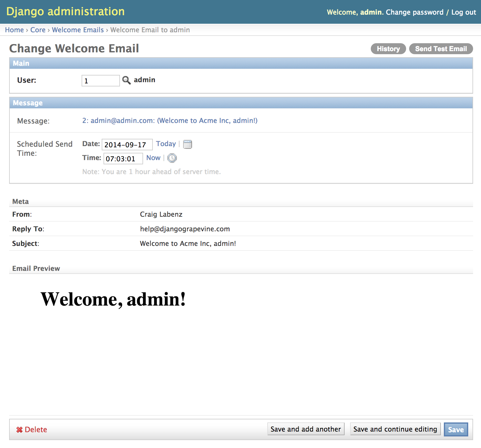
Task: Click the server time note text
Action: click(152, 172)
